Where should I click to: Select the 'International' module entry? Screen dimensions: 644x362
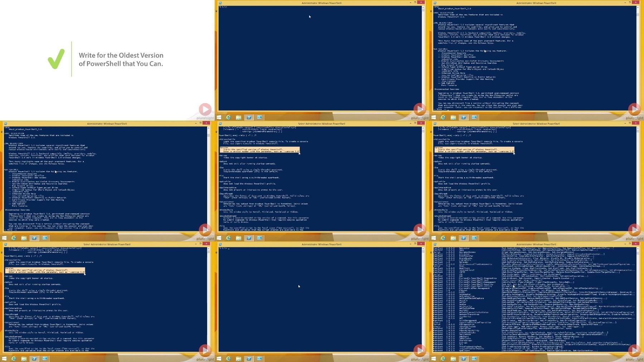[467, 270]
